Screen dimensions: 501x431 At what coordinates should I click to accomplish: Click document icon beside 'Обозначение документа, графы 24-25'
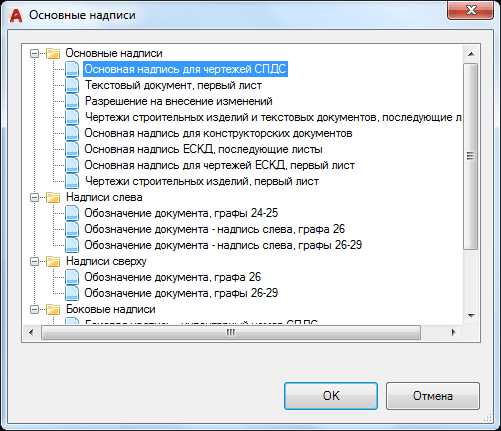point(72,213)
